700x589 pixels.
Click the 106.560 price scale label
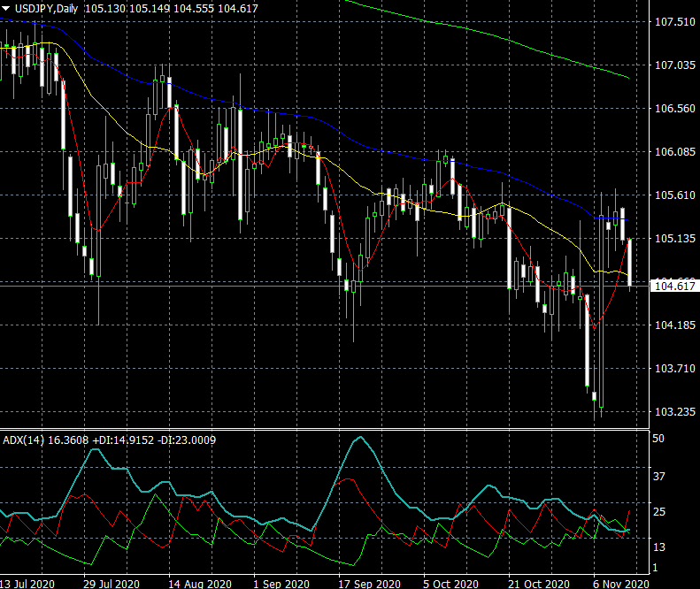coord(674,109)
